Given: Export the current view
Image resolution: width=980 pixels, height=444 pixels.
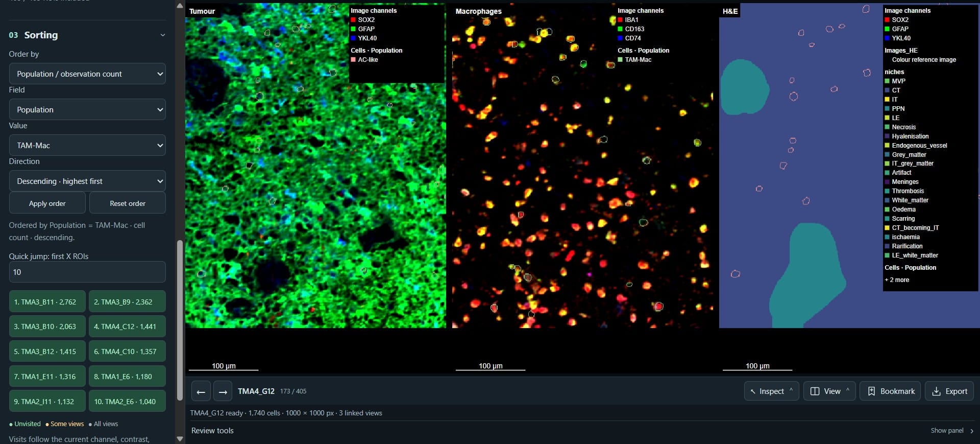Looking at the screenshot, I should tap(949, 391).
